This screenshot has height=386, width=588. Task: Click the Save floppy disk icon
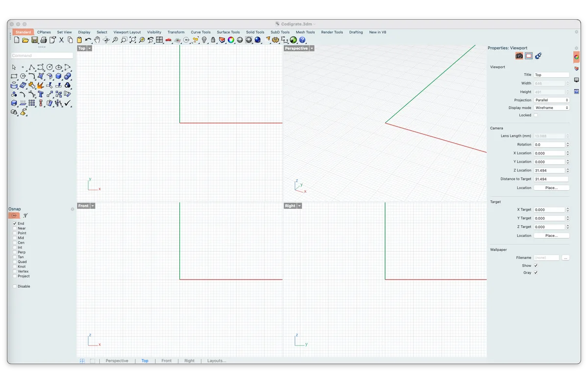[35, 40]
